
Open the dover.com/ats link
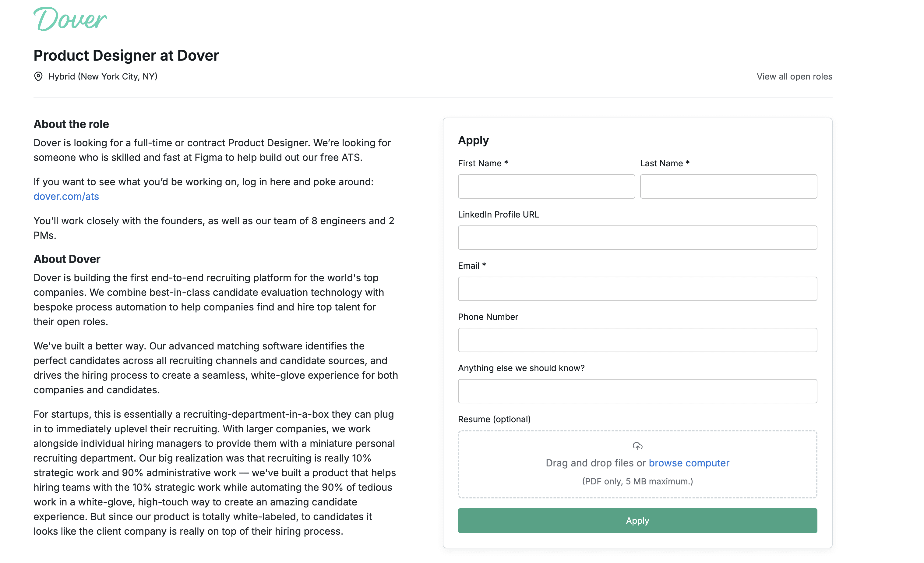click(66, 197)
